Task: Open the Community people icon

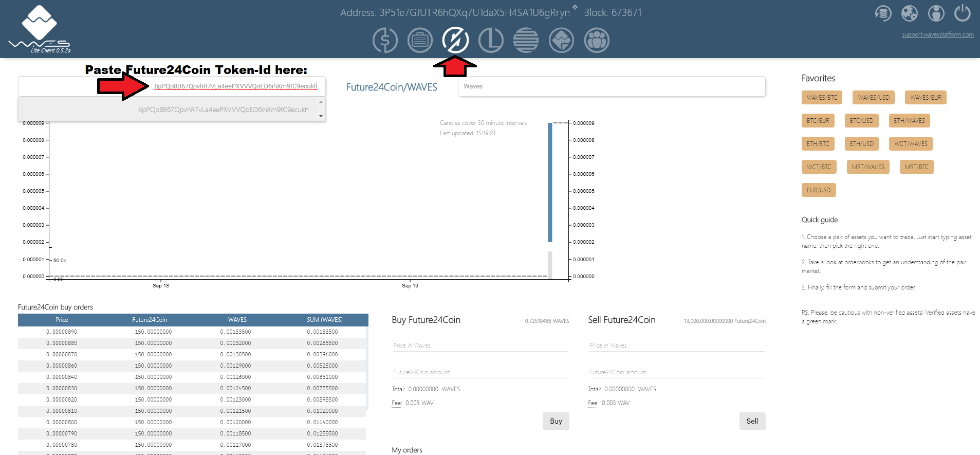Action: pos(597,40)
